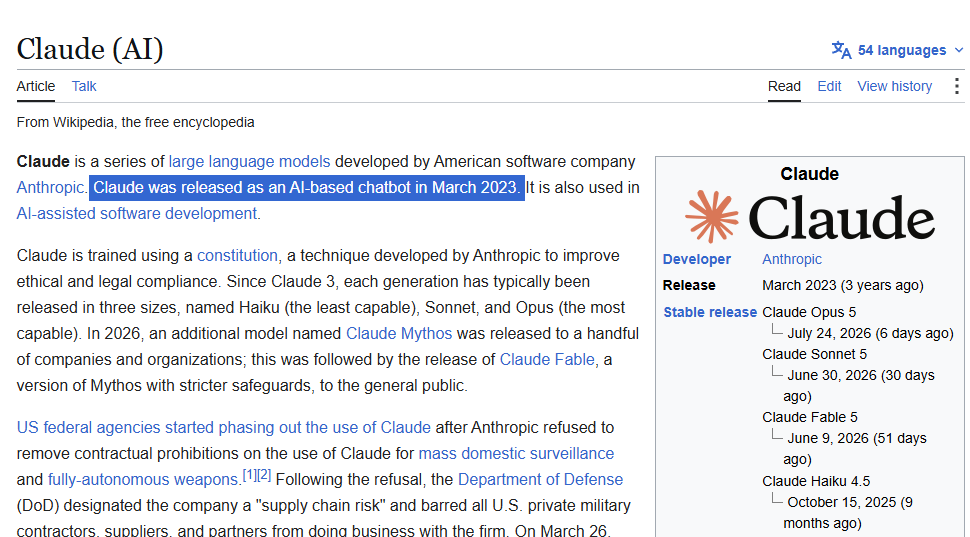Click the Stable release infobox link
Screen dimensions: 970x537
tap(710, 312)
